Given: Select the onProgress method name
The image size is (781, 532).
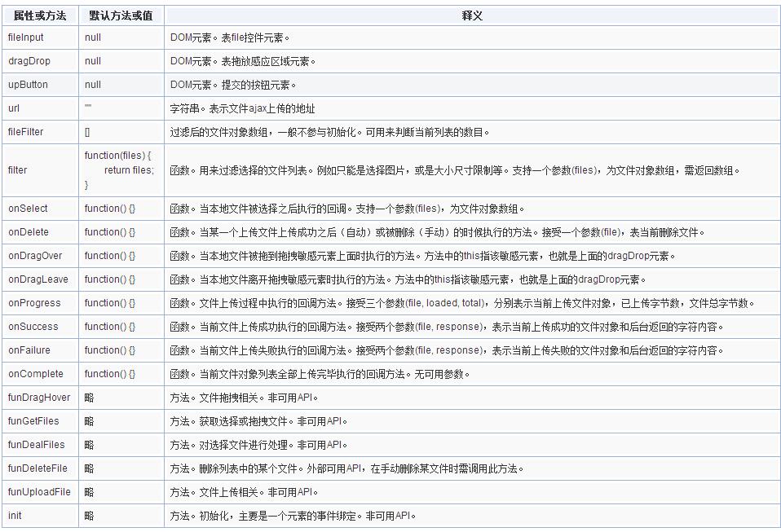Looking at the screenshot, I should pyautogui.click(x=34, y=303).
